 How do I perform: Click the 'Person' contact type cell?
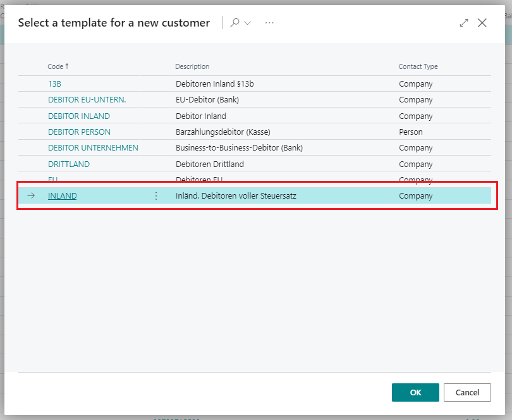click(411, 132)
